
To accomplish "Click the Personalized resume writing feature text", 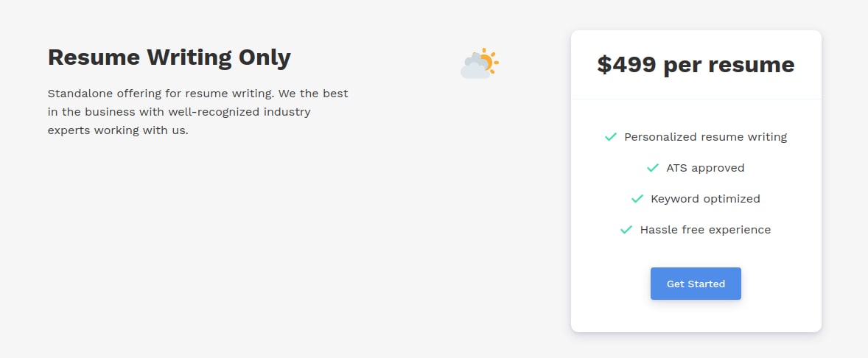I will [x=706, y=137].
